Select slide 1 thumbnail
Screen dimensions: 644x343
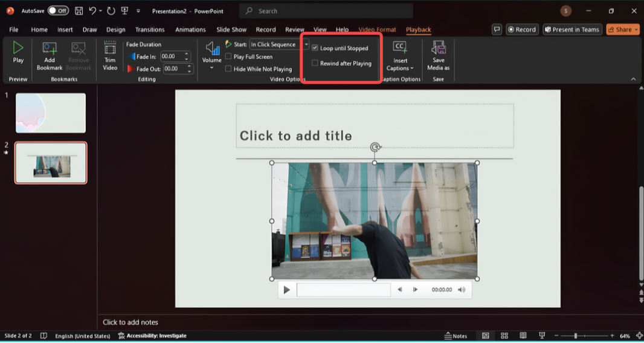[x=51, y=113]
